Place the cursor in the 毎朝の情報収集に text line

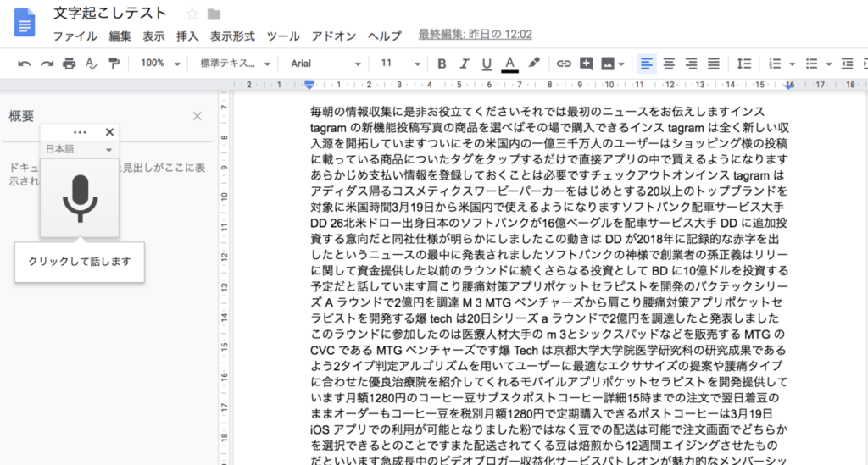(537, 111)
